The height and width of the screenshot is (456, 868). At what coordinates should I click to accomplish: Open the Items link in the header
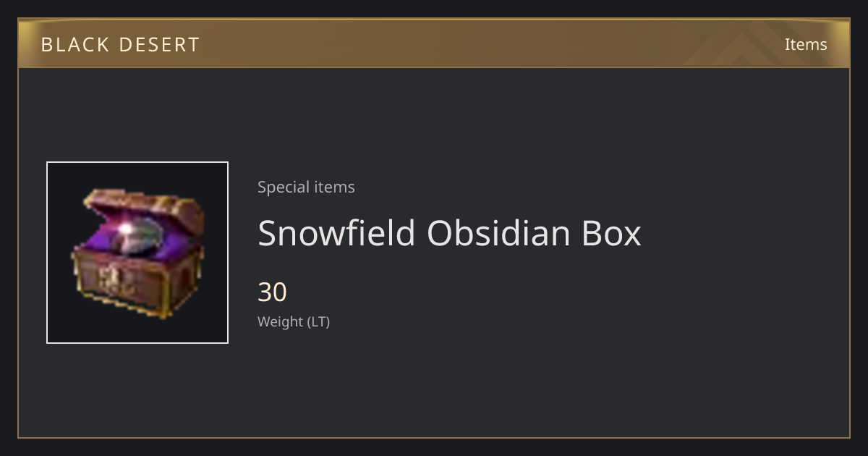[806, 44]
